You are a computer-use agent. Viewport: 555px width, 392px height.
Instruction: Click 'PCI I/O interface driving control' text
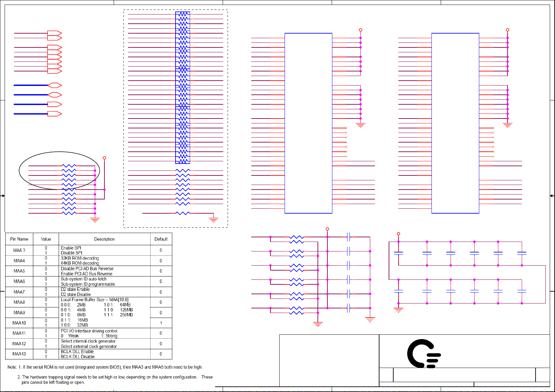[89, 331]
